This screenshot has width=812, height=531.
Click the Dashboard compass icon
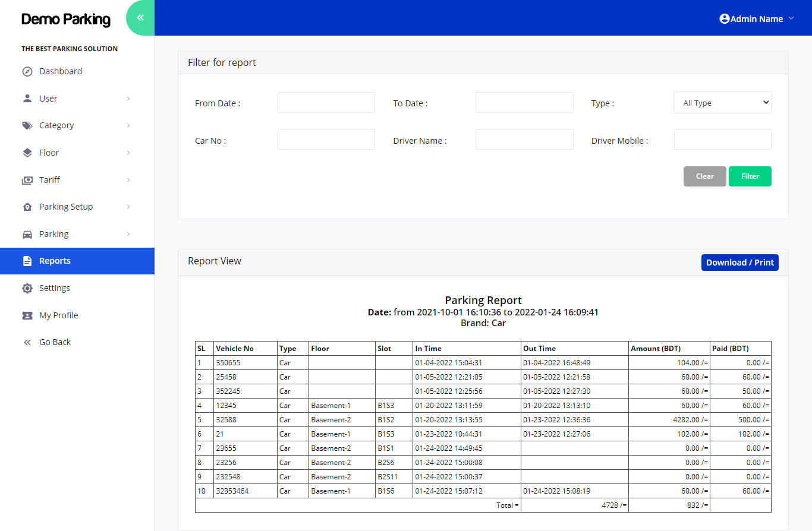point(27,72)
